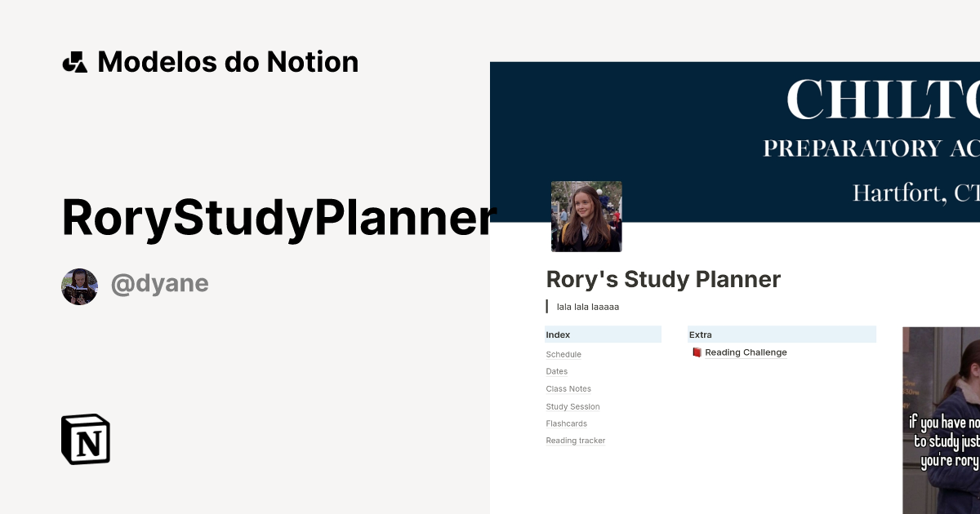Open the Reading tracker link

pos(575,440)
